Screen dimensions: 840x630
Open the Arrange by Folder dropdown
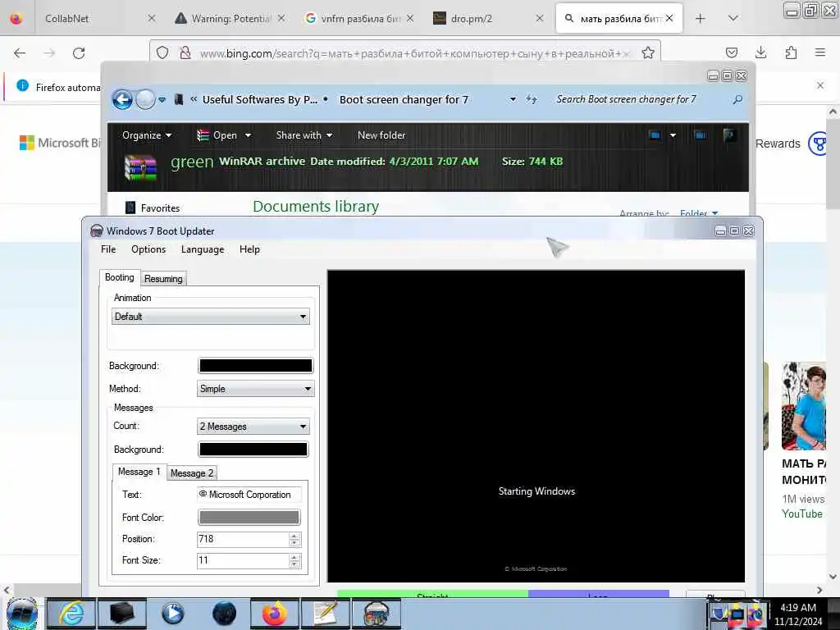(x=699, y=213)
